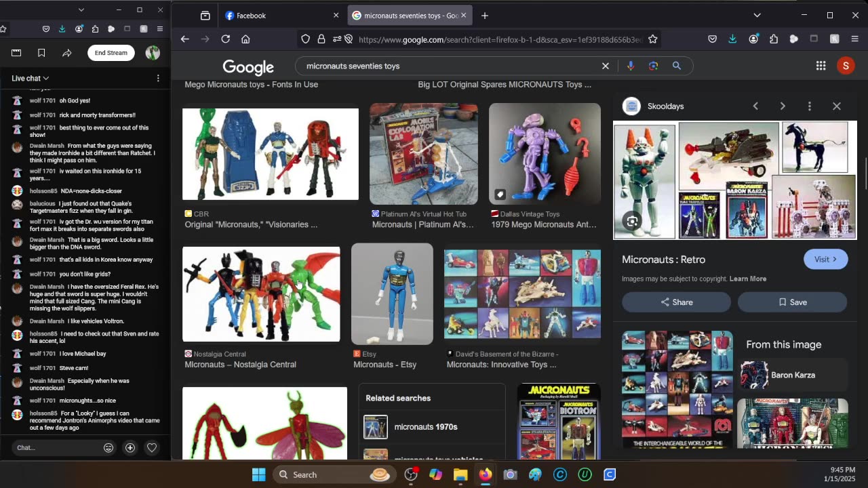The image size is (868, 488).
Task: Open File Explorer from the taskbar
Action: click(460, 474)
